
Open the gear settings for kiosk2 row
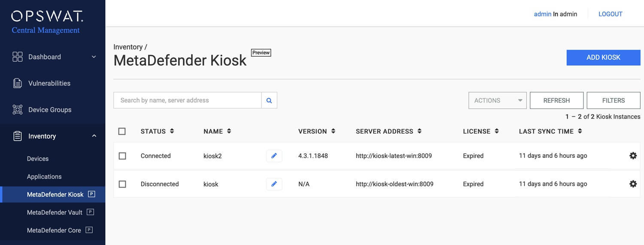[633, 156]
